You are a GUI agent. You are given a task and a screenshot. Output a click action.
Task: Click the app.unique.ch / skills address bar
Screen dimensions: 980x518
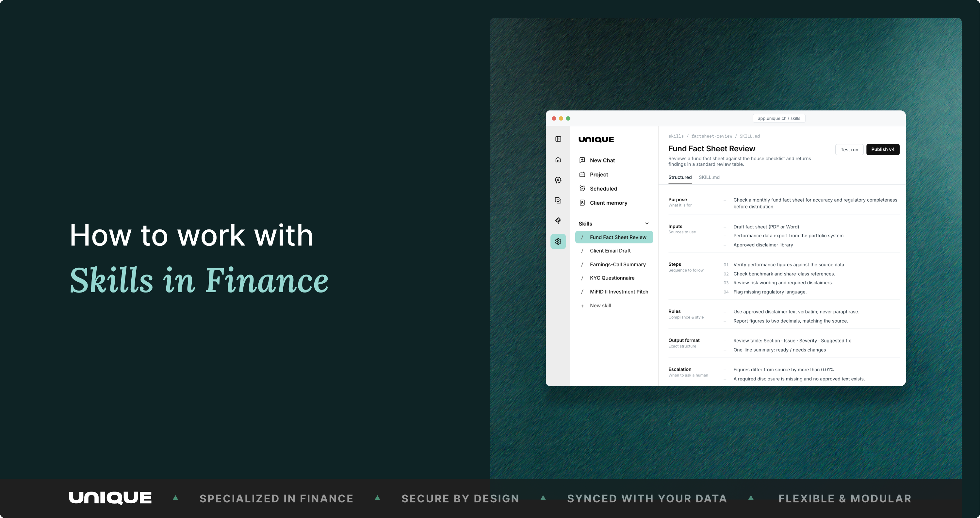pos(779,118)
